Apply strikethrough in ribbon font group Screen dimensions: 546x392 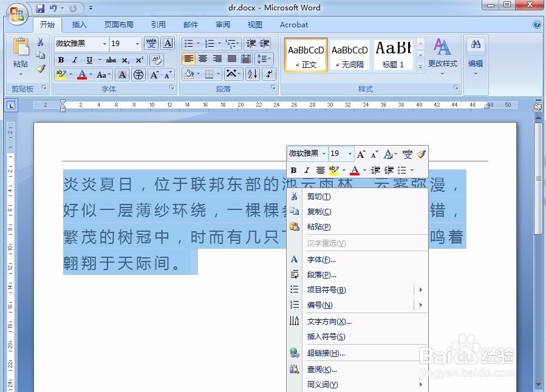111,60
